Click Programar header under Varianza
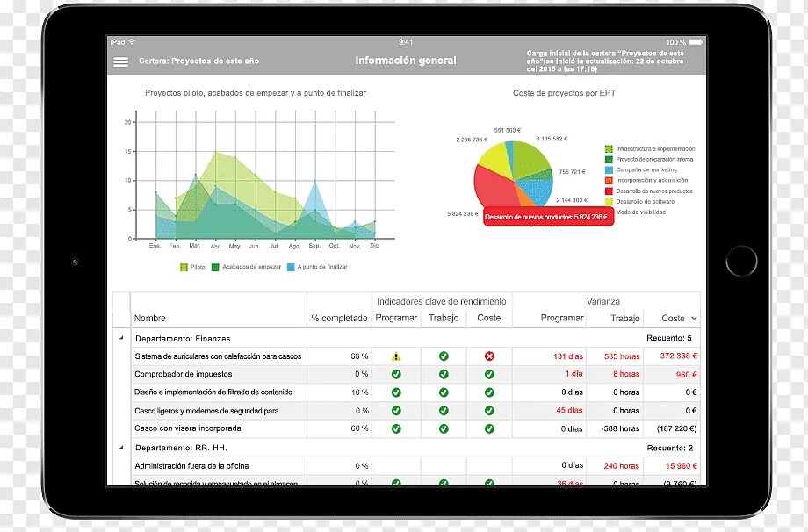Screen dimensions: 808x532 click(562, 318)
